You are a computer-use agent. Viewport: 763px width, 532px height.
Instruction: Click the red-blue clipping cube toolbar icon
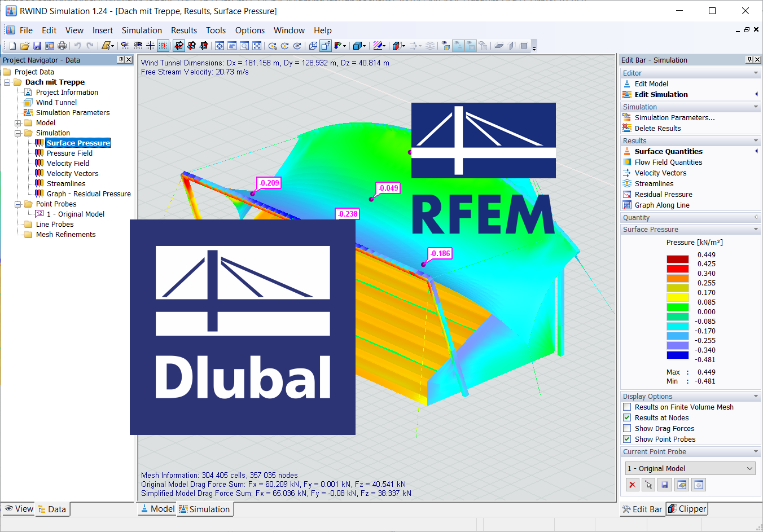pyautogui.click(x=397, y=46)
